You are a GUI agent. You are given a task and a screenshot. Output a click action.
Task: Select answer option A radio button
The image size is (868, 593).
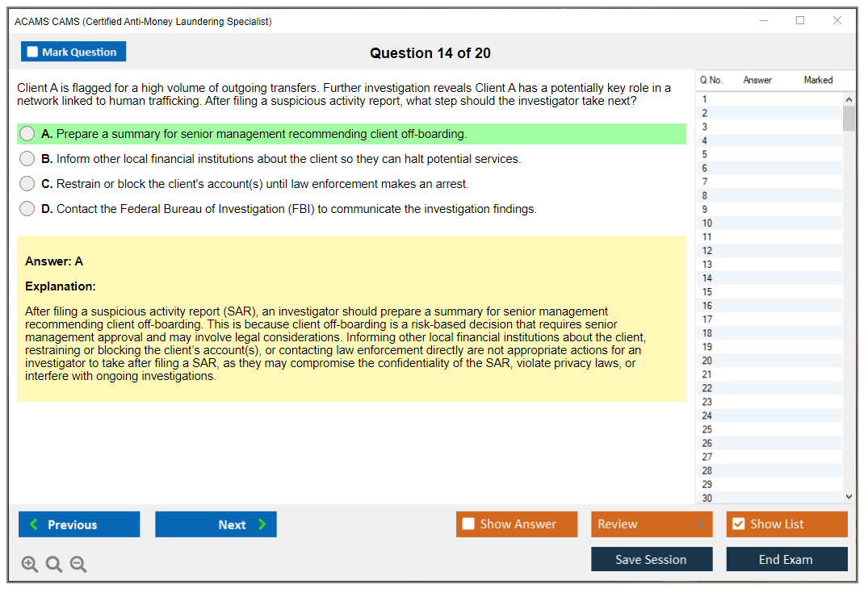[27, 134]
